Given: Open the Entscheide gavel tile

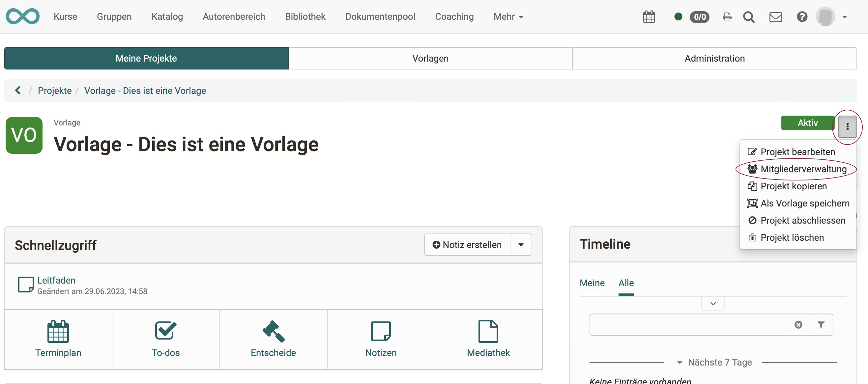Looking at the screenshot, I should 273,339.
